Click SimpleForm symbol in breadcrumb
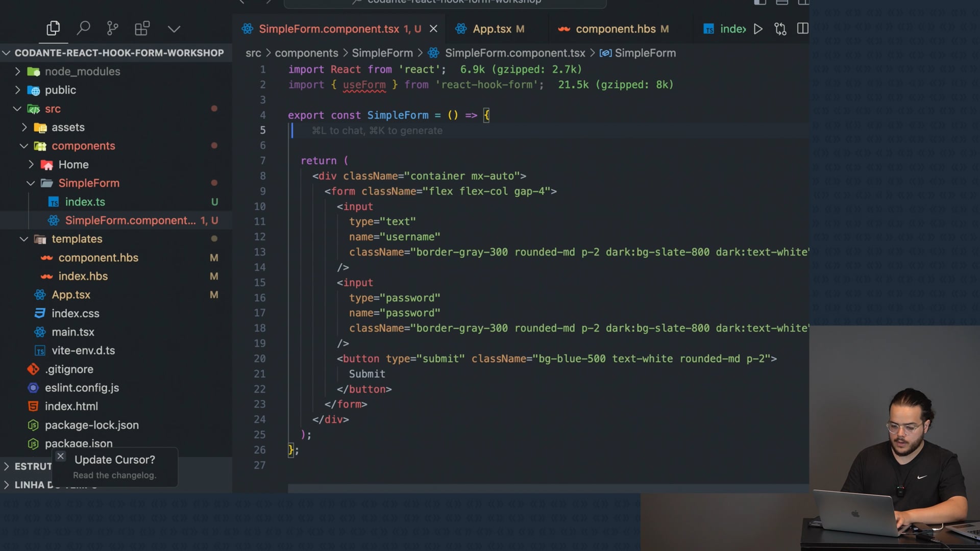This screenshot has width=980, height=551. [x=645, y=53]
